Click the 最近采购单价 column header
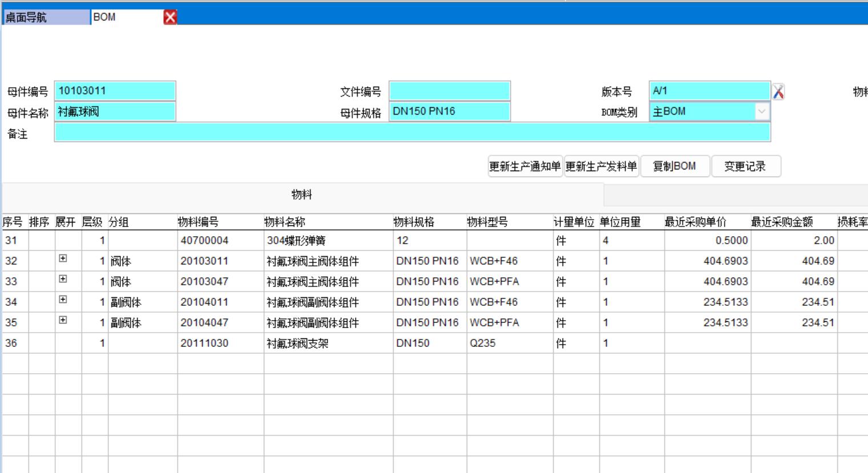 (x=695, y=222)
